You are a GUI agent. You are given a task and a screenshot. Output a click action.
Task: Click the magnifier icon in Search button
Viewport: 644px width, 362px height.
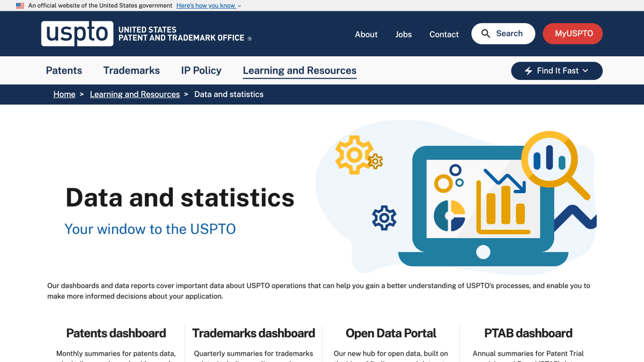click(486, 34)
